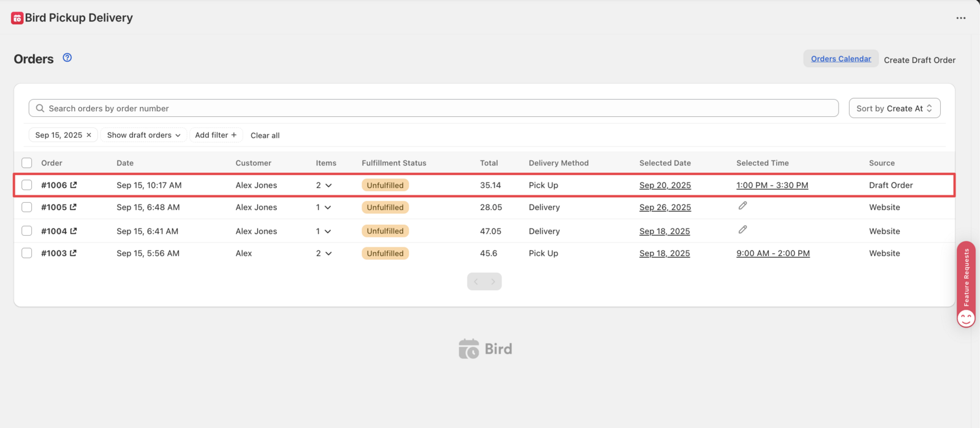Click the Feature Requests smiley tab
This screenshot has height=428, width=980.
pyautogui.click(x=966, y=285)
